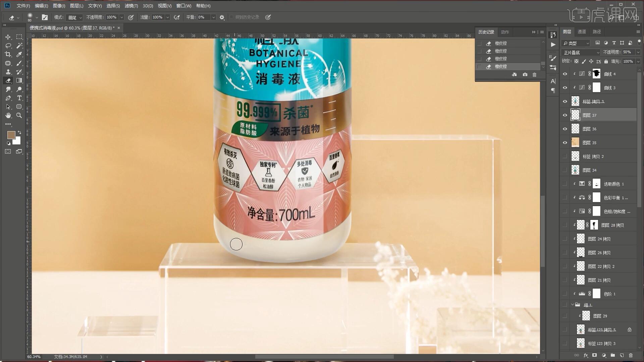Image resolution: width=644 pixels, height=362 pixels.
Task: Show the 图层 34 layer
Action: 565,170
